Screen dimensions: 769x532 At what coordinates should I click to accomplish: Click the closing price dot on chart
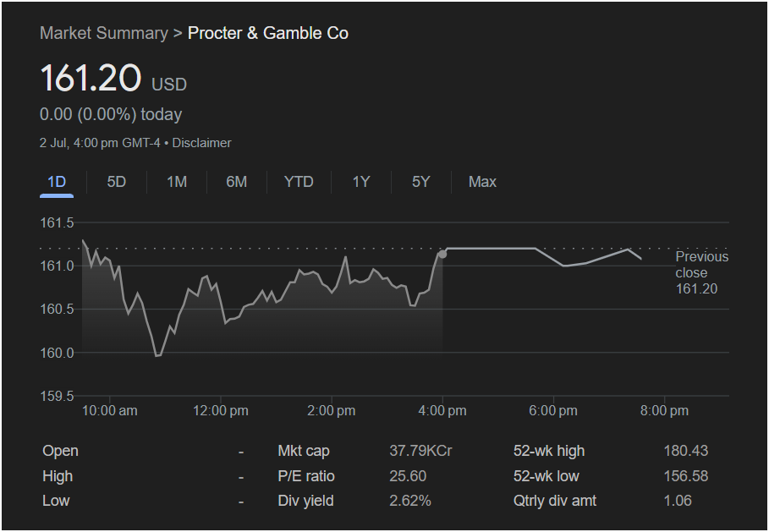click(442, 254)
